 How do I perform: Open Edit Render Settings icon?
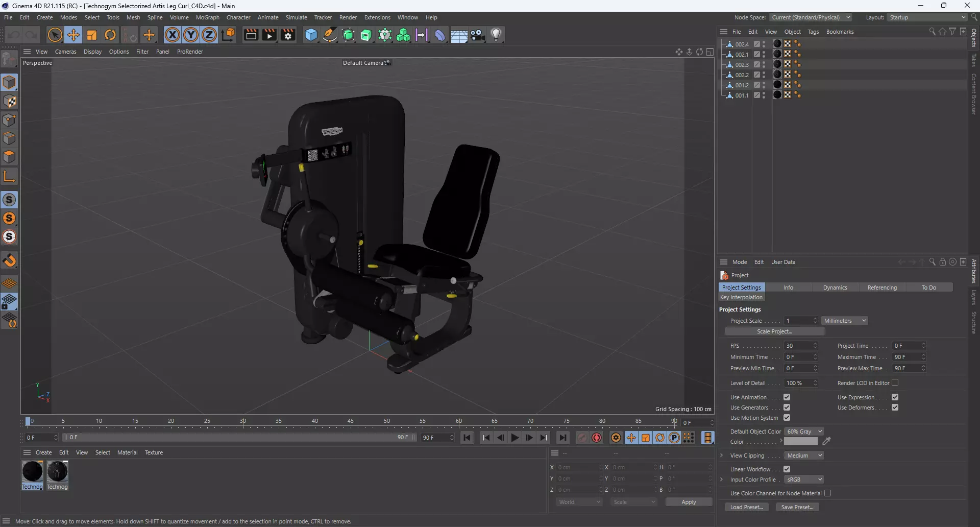tap(288, 35)
